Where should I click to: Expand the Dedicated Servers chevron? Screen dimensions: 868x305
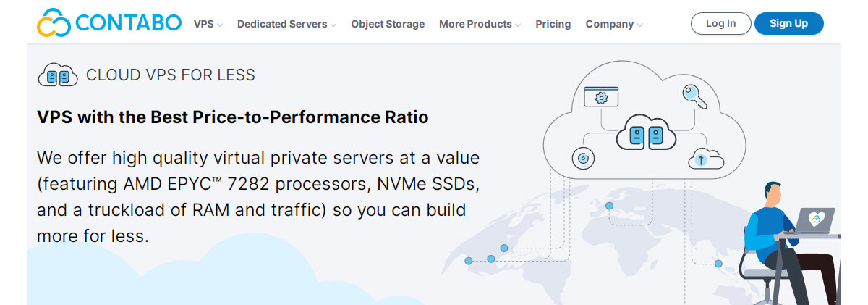coord(333,25)
